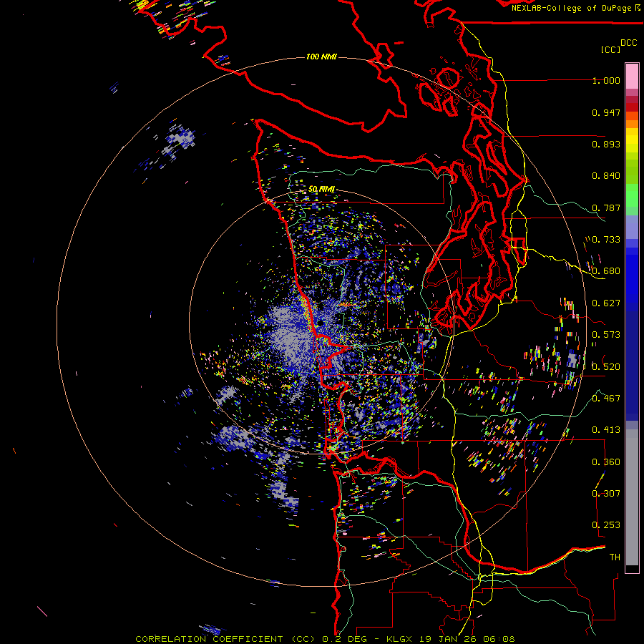The height and width of the screenshot is (644, 644).
Task: Click the 0.413 color scale value
Action: (x=606, y=430)
